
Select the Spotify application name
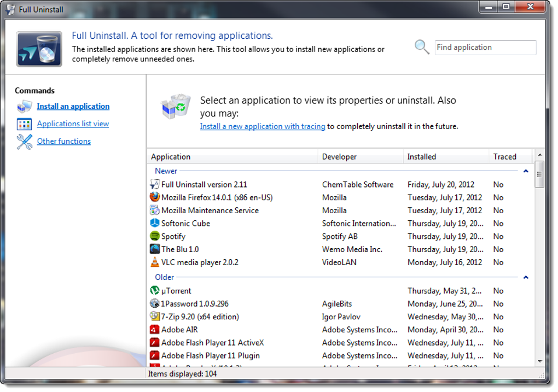pyautogui.click(x=173, y=237)
